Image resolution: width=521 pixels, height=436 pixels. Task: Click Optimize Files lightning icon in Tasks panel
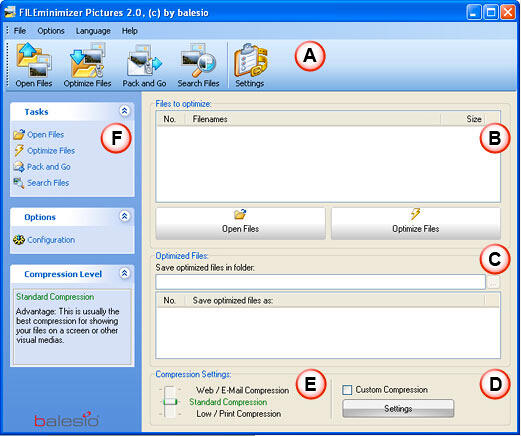[19, 151]
